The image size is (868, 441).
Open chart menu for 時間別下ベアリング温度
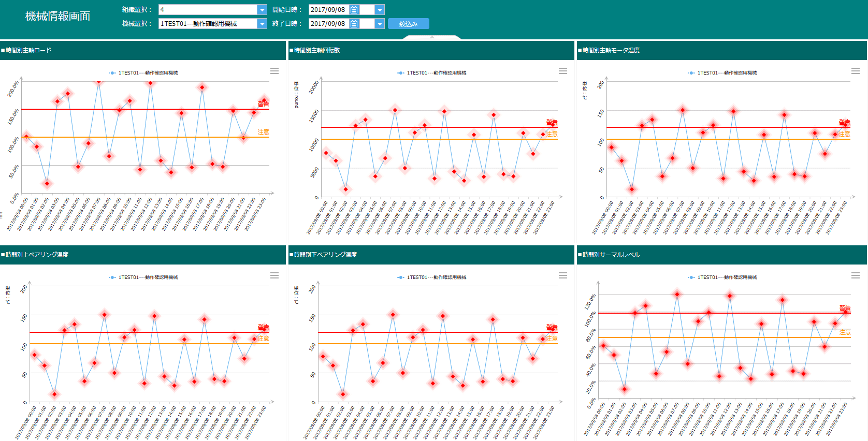coord(563,275)
